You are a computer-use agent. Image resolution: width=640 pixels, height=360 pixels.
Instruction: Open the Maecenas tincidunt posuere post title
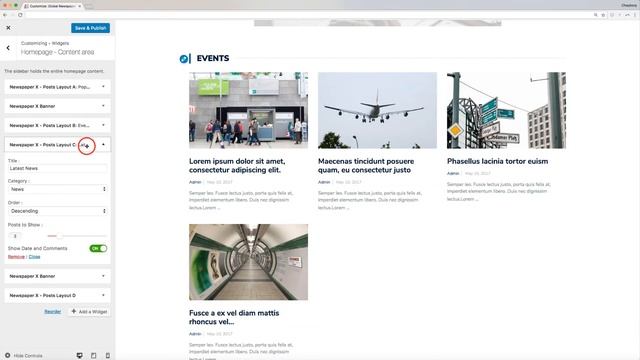point(366,165)
